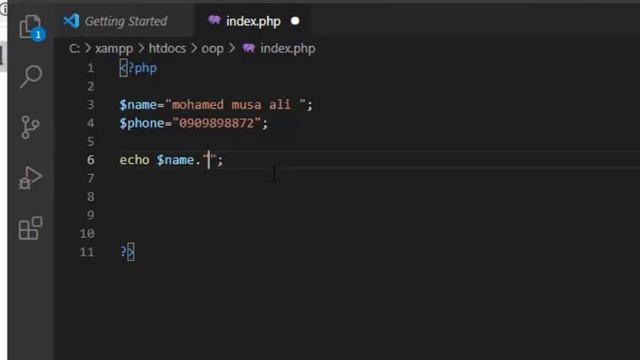Click the $name variable on line 6
Image resolution: width=640 pixels, height=360 pixels.
point(175,160)
